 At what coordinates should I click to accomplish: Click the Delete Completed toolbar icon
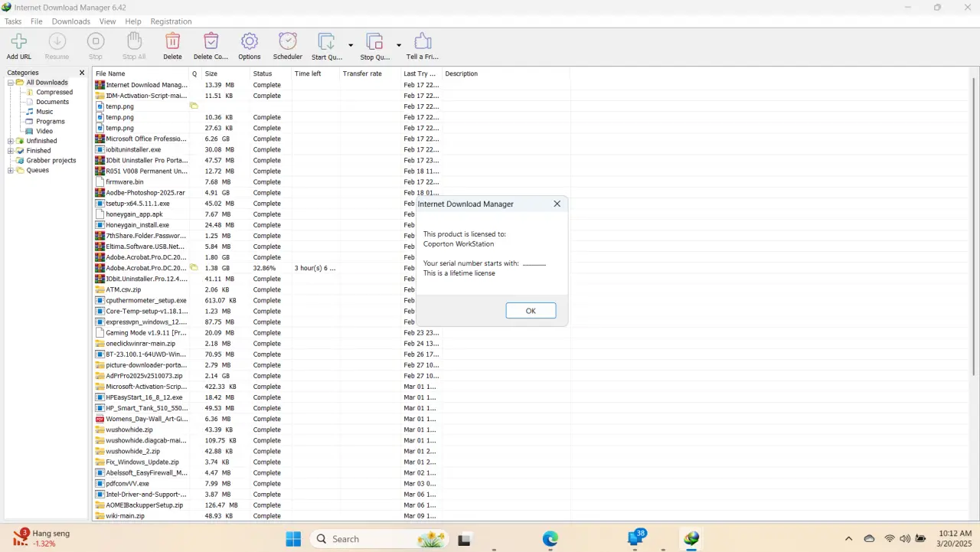211,41
